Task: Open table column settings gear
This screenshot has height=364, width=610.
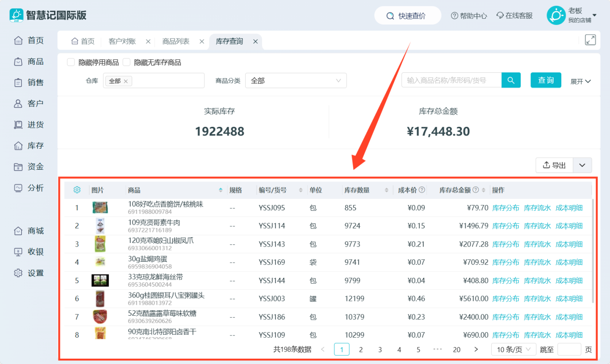Action: pyautogui.click(x=77, y=190)
